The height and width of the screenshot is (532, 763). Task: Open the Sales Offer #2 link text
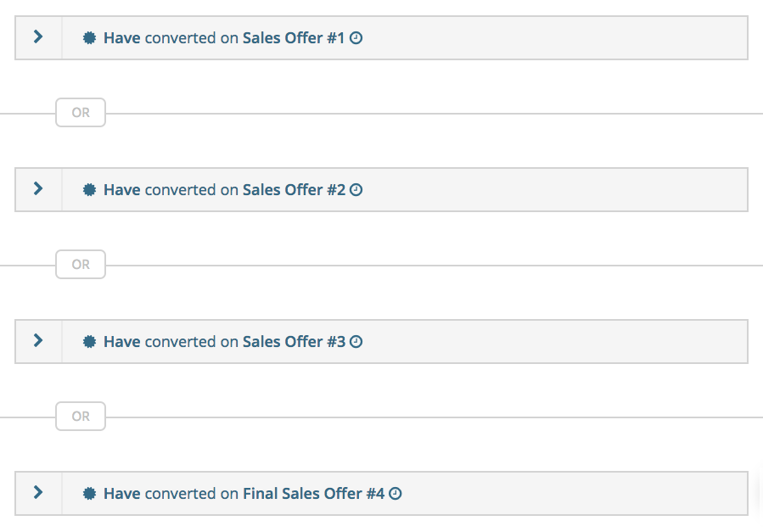294,190
